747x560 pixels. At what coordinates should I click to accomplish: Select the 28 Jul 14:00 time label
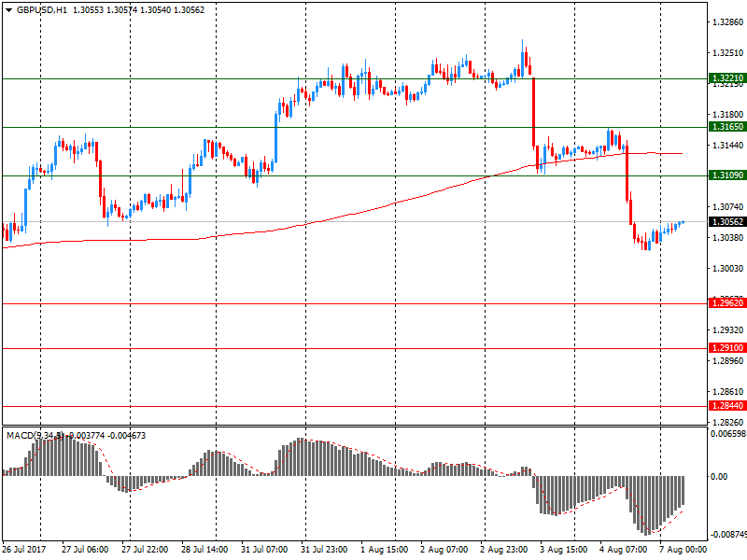pyautogui.click(x=204, y=550)
